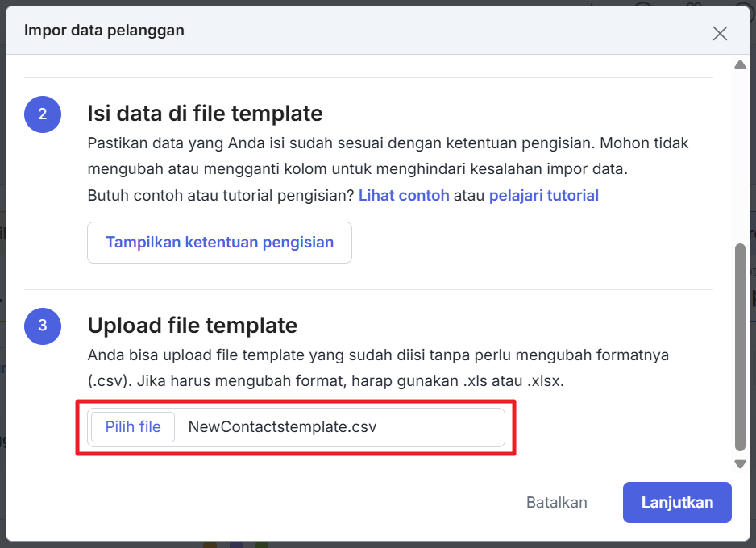Click the upload format description paragraph

pos(377,367)
